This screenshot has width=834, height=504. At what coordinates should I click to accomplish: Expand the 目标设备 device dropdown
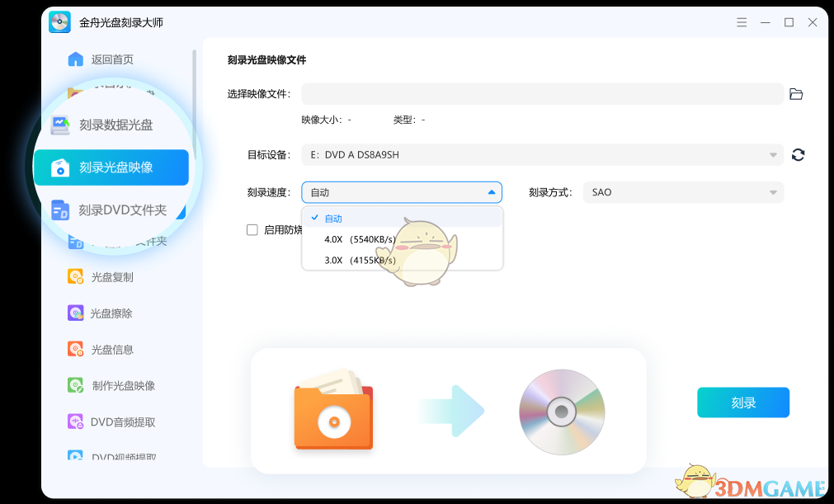click(x=542, y=154)
